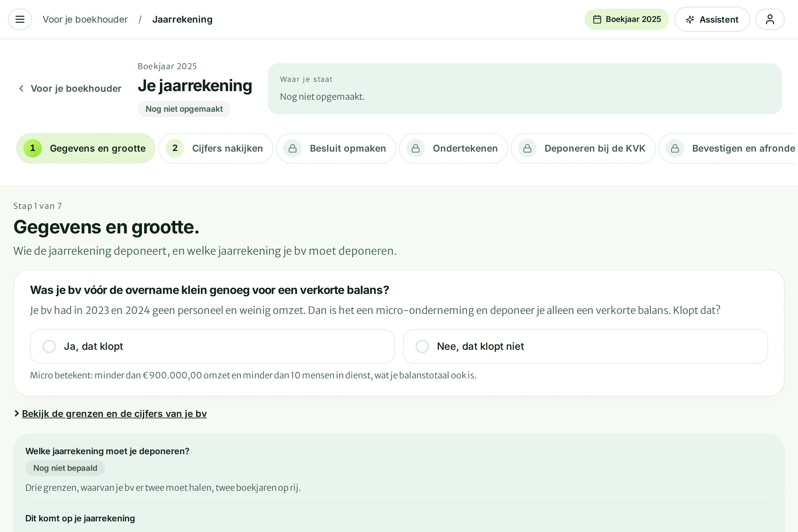The width and height of the screenshot is (798, 532).
Task: Open the Assistent button
Action: pyautogui.click(x=712, y=19)
